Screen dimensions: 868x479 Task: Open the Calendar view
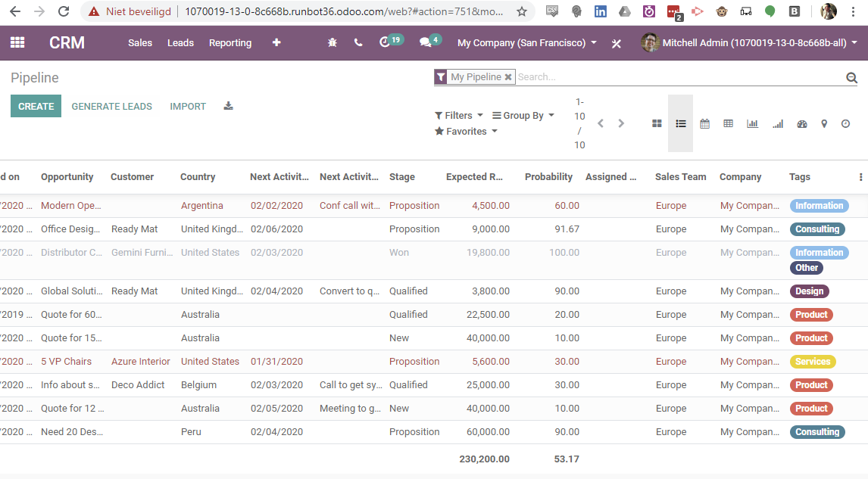(x=704, y=123)
